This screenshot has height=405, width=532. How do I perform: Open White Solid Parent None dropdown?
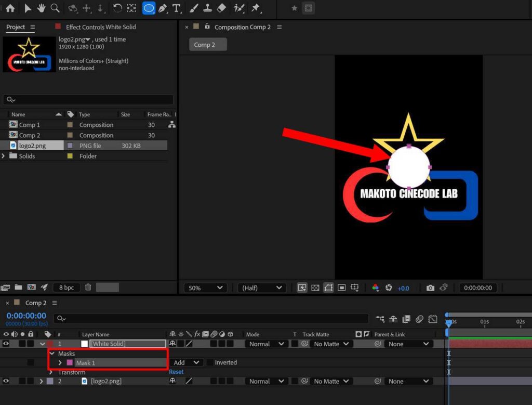point(408,344)
